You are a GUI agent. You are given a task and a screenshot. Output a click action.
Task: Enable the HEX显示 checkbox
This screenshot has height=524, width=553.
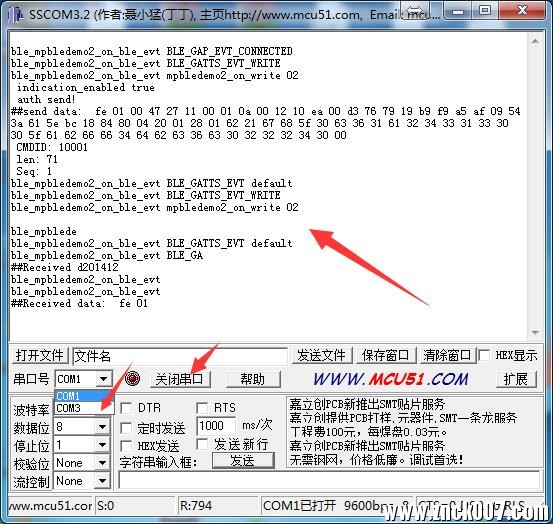click(x=485, y=355)
